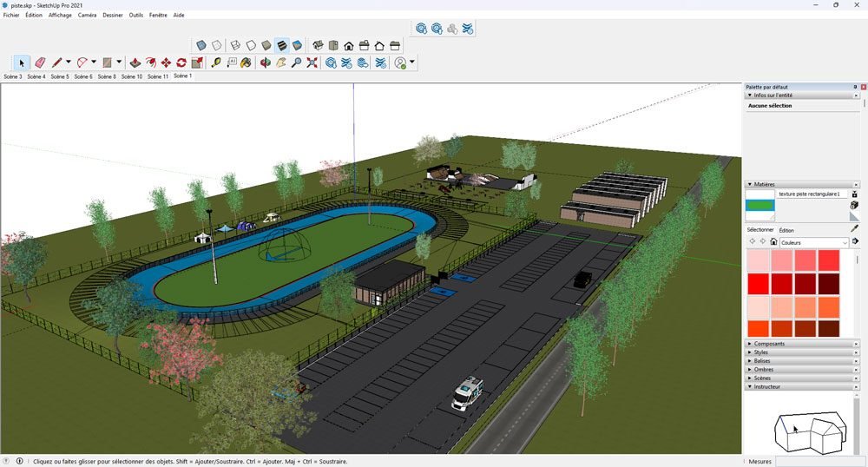Open the Caméra menu
Viewport: 868px width, 467px height.
click(x=87, y=15)
